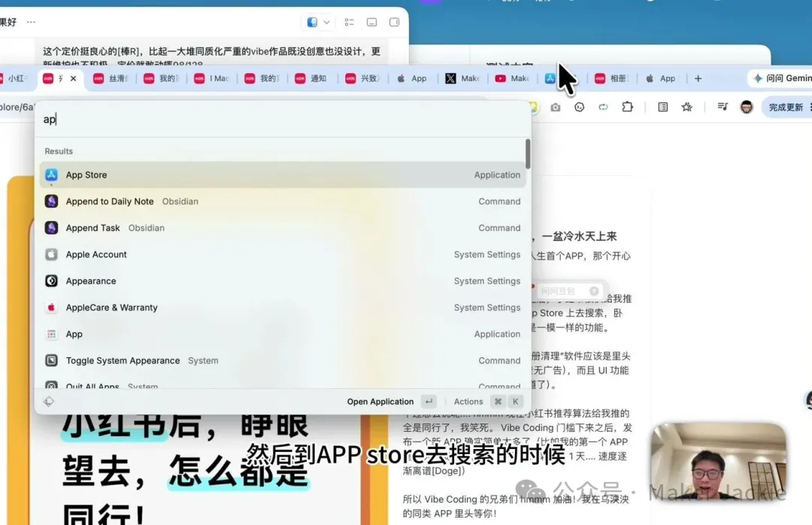Click the list view icon in top window

click(349, 23)
